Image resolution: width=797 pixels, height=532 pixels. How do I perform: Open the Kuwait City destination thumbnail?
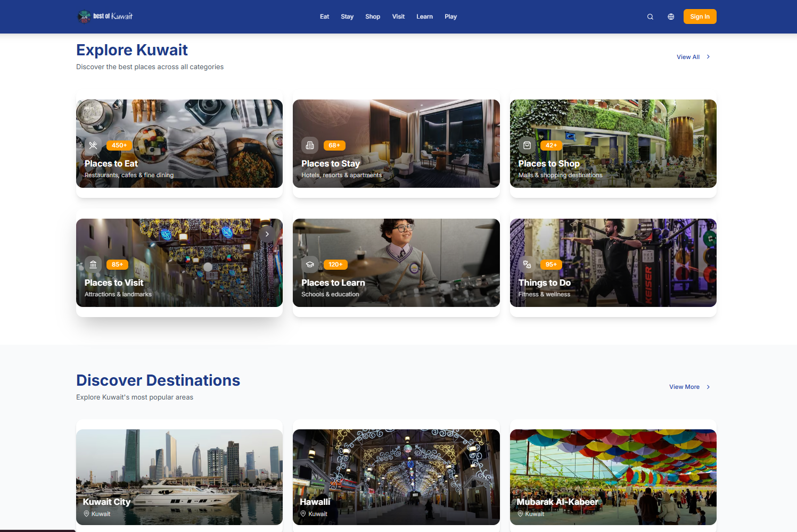point(179,477)
